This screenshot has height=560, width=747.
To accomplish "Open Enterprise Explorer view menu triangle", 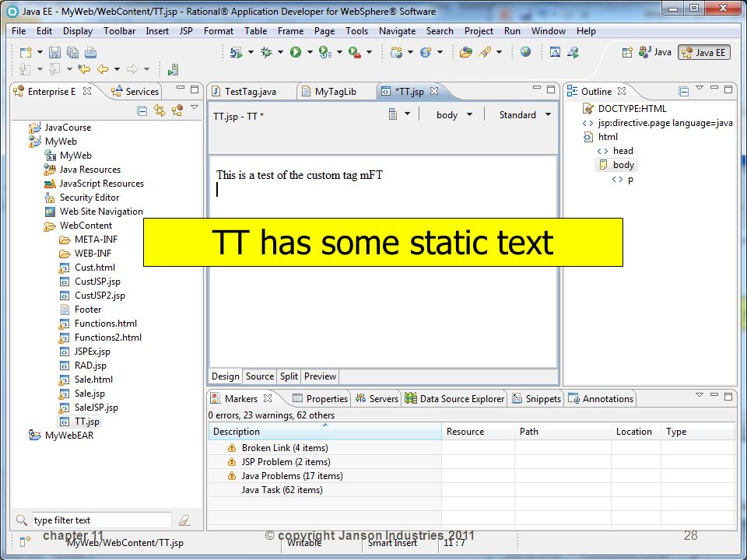I will coord(195,107).
